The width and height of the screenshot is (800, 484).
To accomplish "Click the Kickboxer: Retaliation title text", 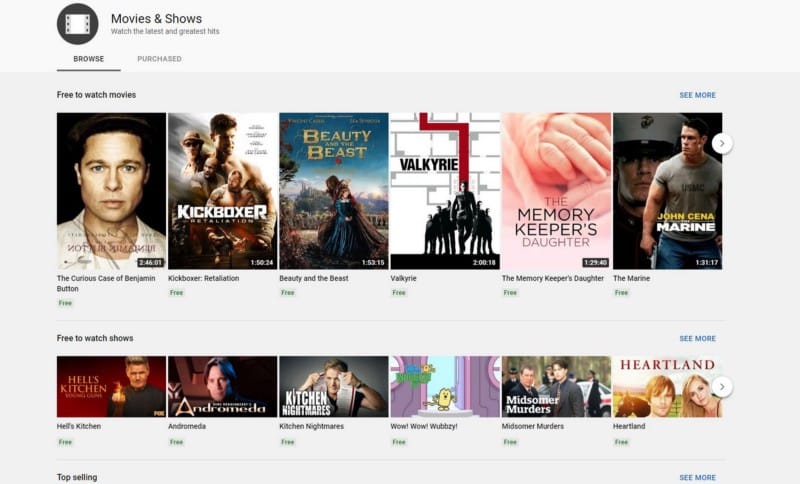I will 204,278.
